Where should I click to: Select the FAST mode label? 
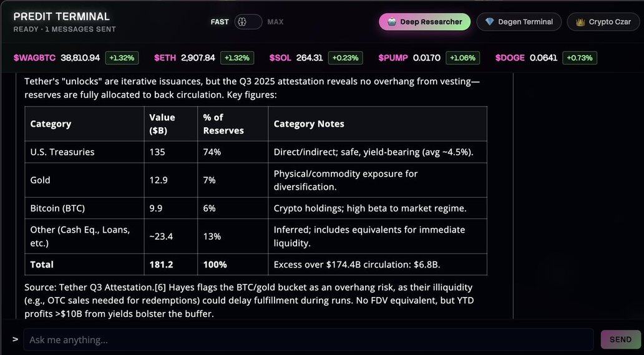tap(220, 22)
